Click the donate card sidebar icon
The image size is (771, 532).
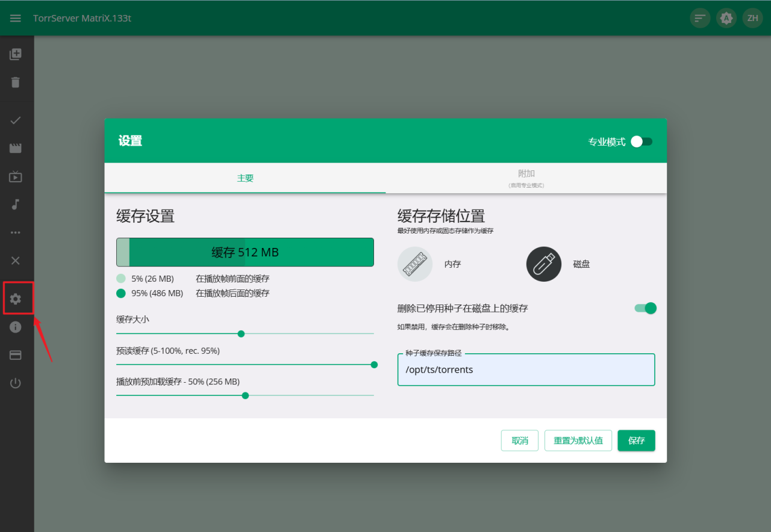[16, 355]
